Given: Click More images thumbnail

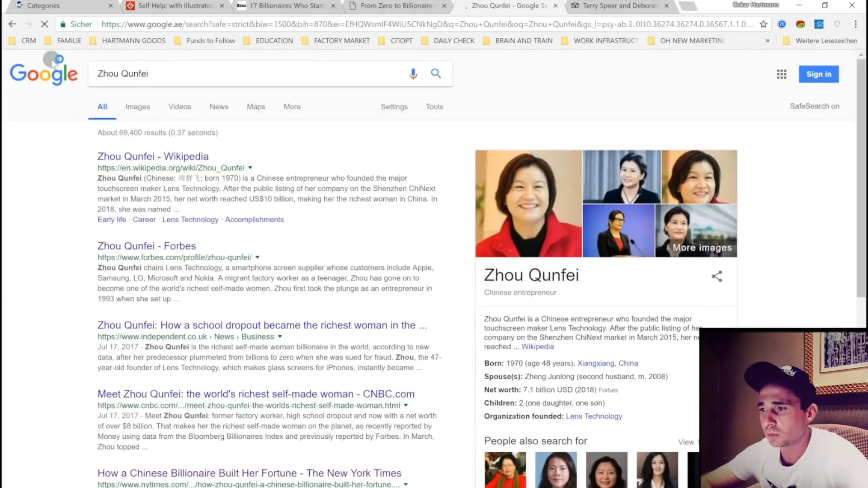Looking at the screenshot, I should point(696,231).
